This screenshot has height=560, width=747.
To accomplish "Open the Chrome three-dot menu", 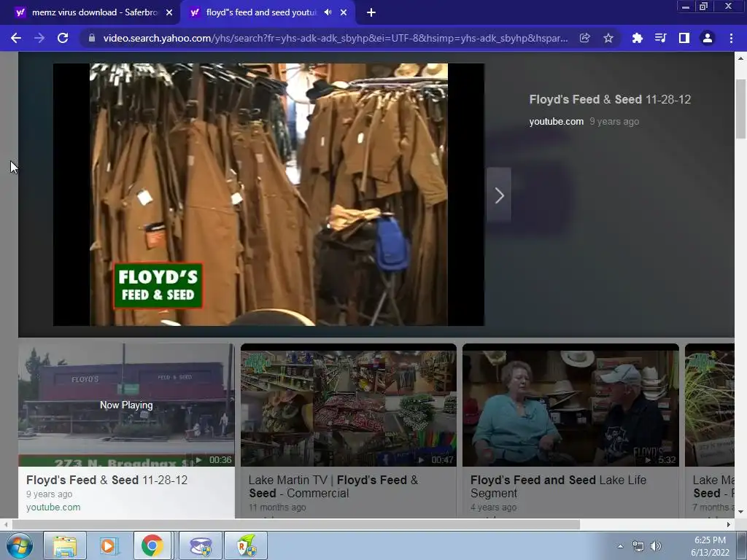I will pyautogui.click(x=731, y=38).
